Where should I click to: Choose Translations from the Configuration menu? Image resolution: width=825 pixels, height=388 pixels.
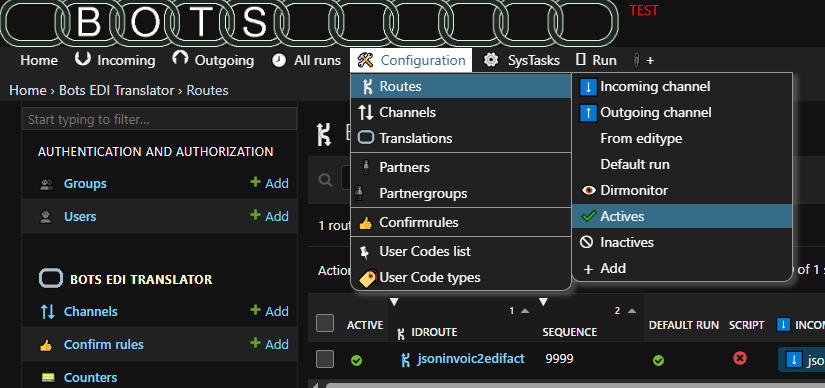461,138
